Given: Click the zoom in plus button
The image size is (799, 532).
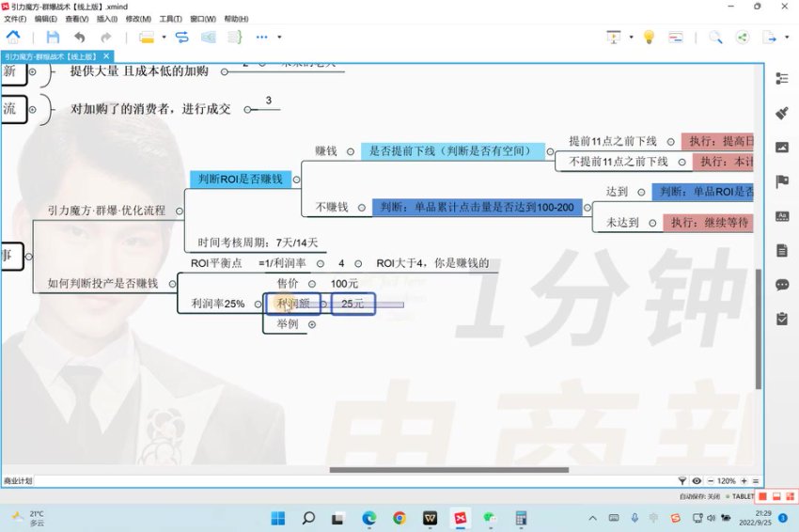Looking at the screenshot, I should pyautogui.click(x=743, y=480).
